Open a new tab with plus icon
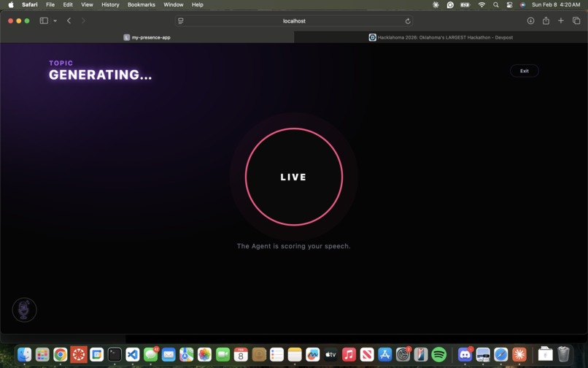 coord(560,20)
